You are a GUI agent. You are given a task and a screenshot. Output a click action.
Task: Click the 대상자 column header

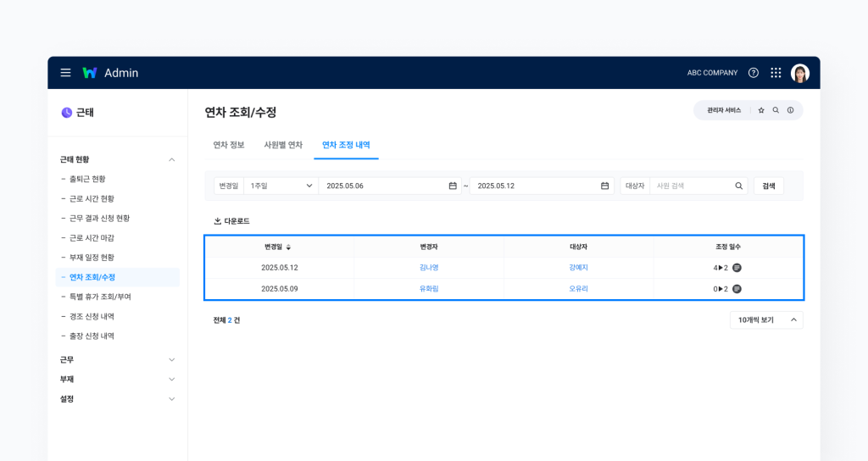coord(578,247)
